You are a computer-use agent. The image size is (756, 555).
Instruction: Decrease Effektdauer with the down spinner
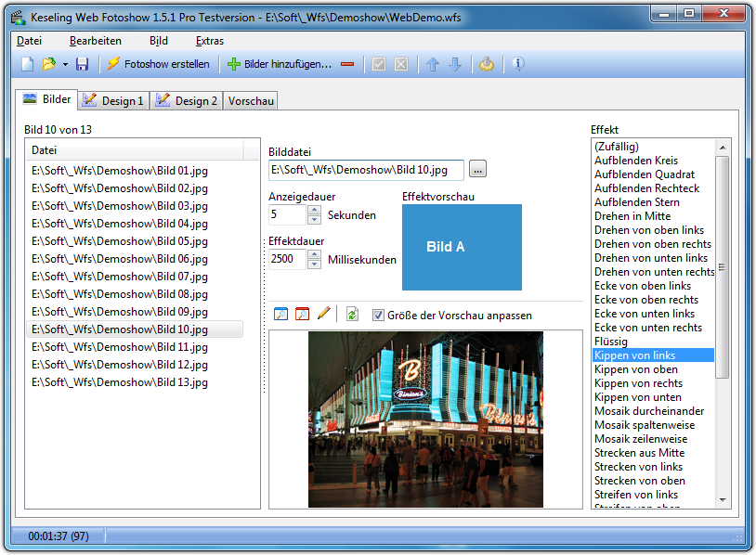(x=314, y=265)
